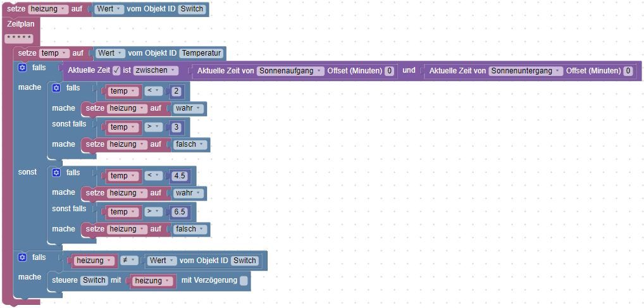Select the sonst label of the time condition
Viewport: 644px width, 308px height.
(x=27, y=171)
